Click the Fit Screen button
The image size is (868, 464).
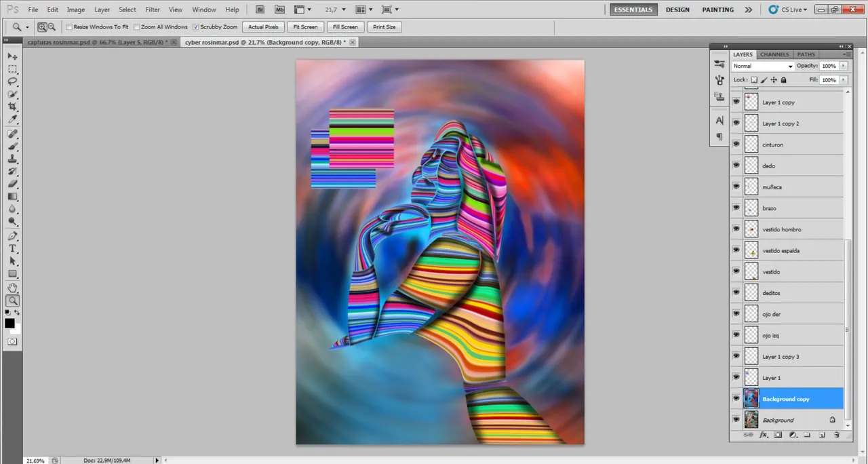(305, 27)
